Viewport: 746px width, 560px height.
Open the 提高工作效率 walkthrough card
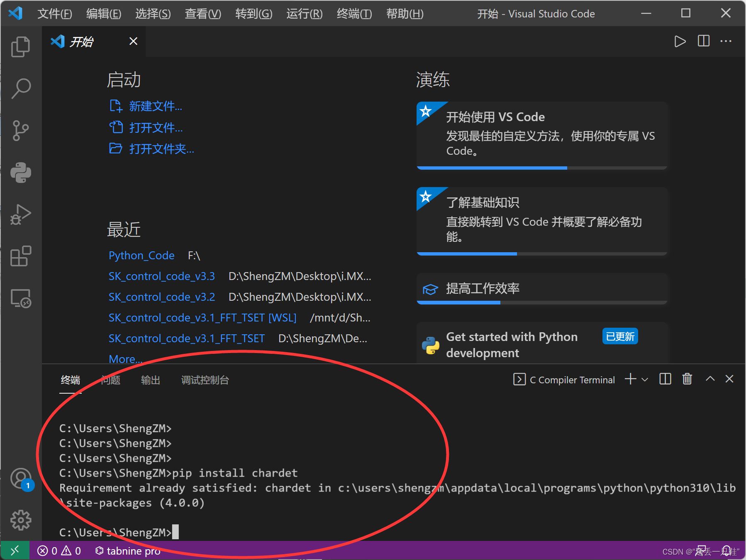(542, 289)
